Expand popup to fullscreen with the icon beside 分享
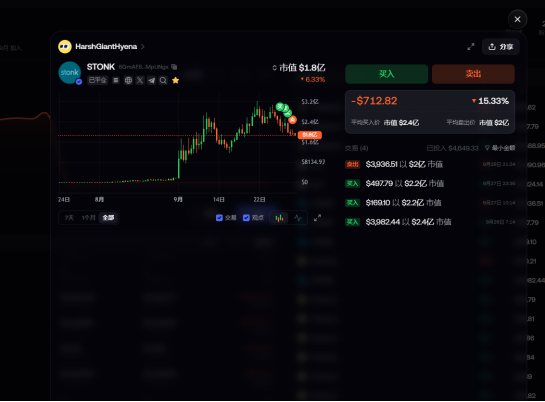The image size is (545, 402). 471,47
